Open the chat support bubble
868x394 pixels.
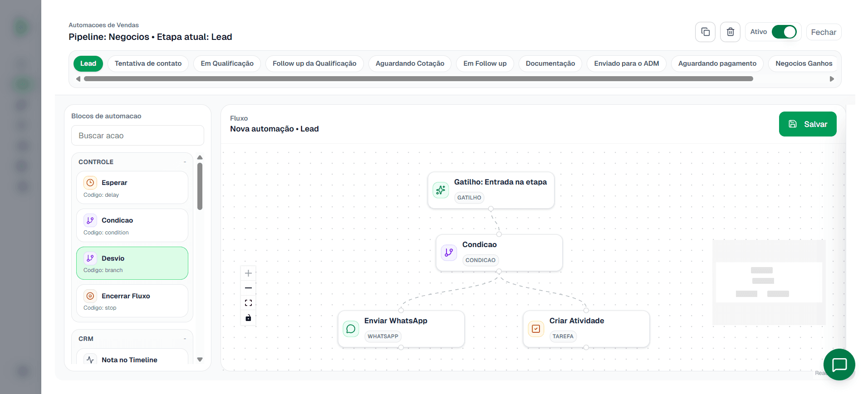[x=839, y=365]
